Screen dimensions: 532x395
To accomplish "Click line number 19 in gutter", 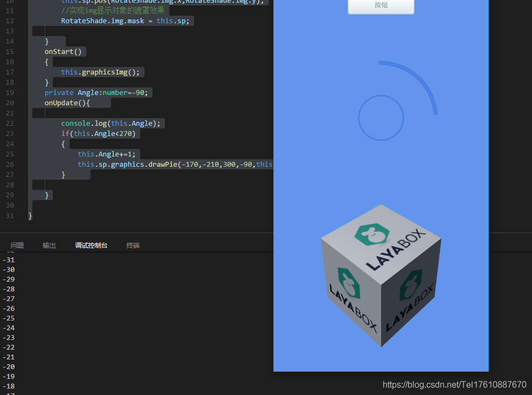I will (x=10, y=93).
